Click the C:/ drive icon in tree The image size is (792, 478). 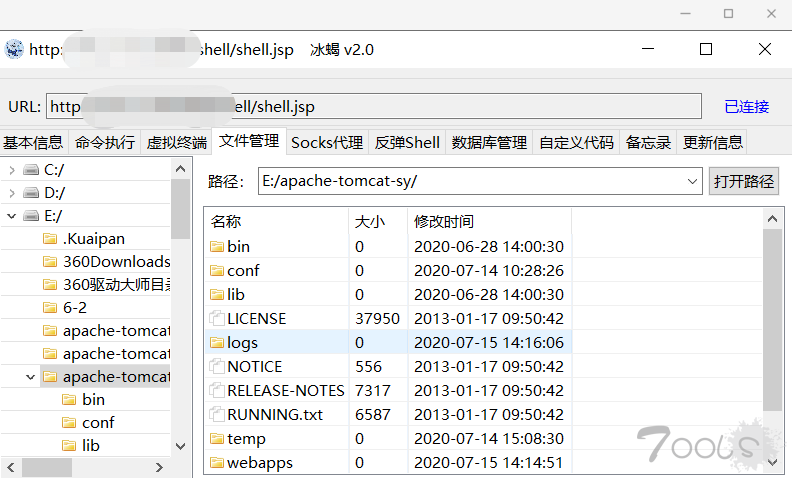31,169
